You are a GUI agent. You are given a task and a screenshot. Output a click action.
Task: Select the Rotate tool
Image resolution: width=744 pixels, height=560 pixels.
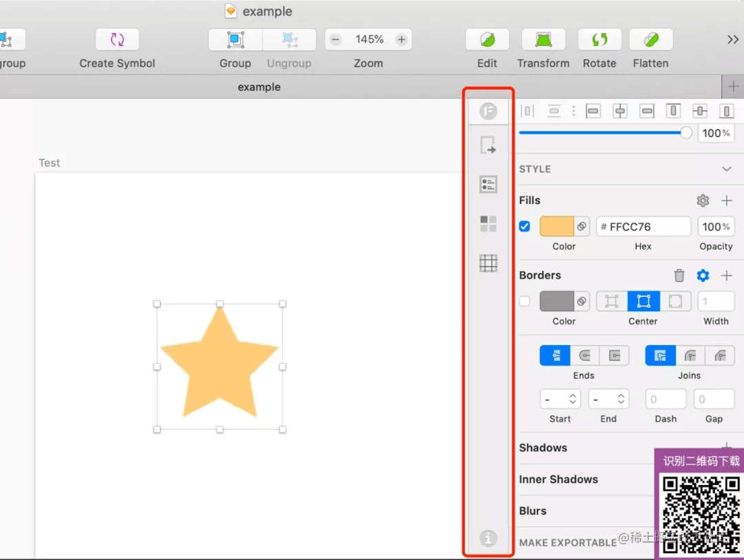click(x=600, y=39)
